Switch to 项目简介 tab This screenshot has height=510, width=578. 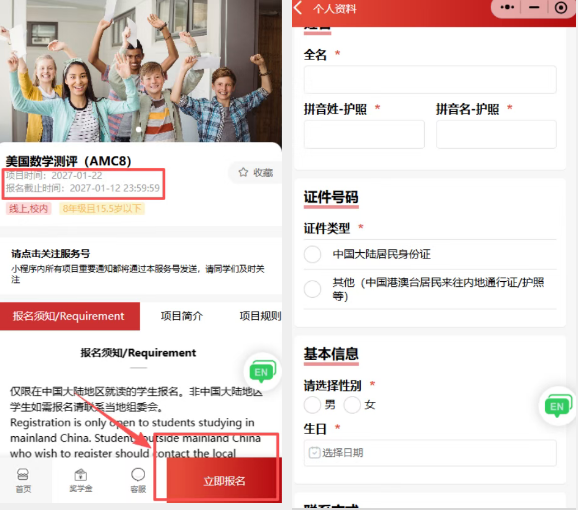point(182,316)
